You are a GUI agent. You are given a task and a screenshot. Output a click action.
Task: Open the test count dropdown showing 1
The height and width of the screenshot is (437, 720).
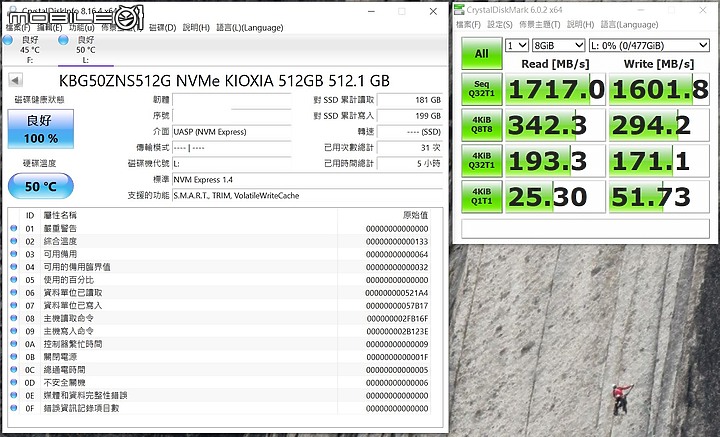(x=517, y=45)
